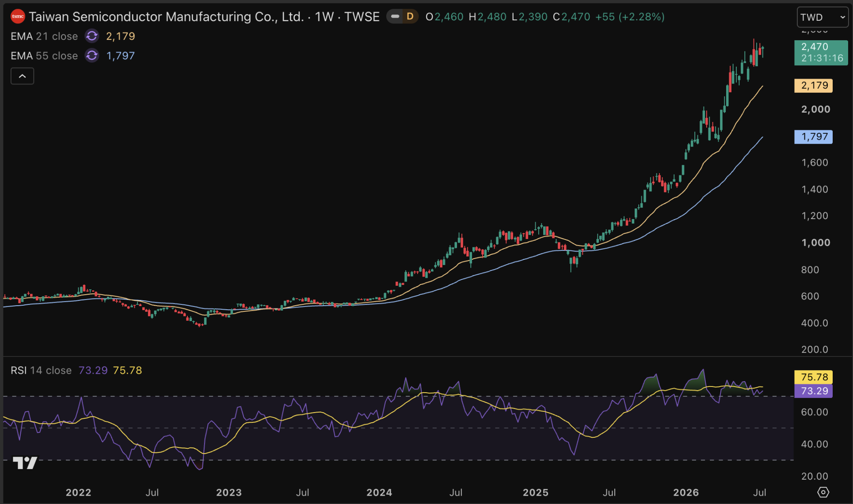Select the EMA 21 close legend
This screenshot has height=504, width=853.
coord(44,36)
